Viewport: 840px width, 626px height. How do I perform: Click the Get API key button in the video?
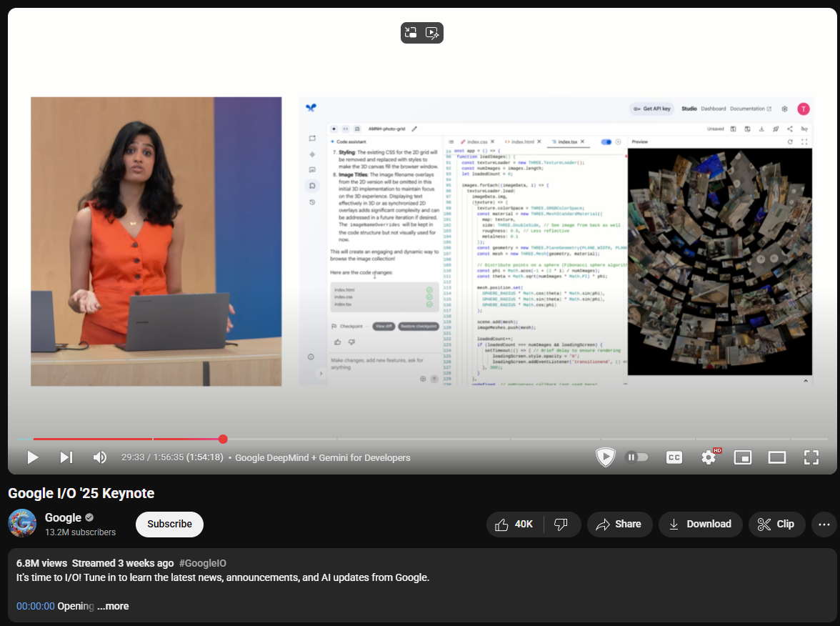pos(652,109)
